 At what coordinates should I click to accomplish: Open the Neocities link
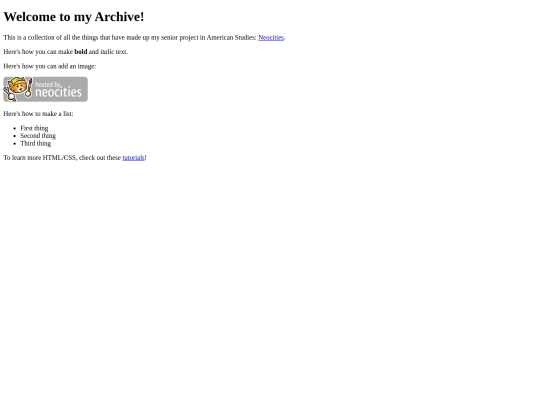(x=271, y=38)
